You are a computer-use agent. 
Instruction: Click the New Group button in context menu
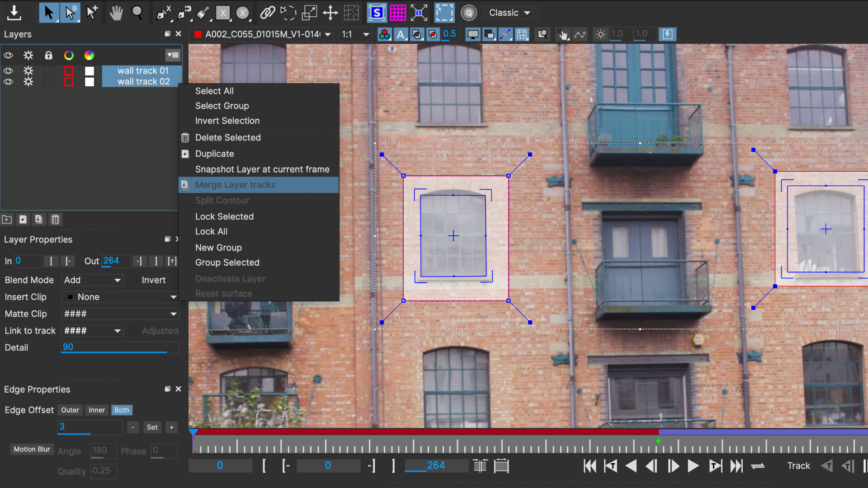click(218, 247)
